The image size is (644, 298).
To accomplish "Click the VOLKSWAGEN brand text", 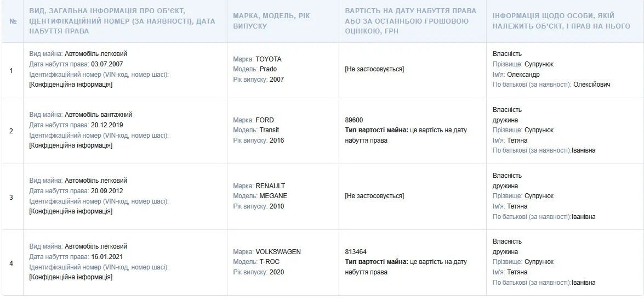I will 278,252.
